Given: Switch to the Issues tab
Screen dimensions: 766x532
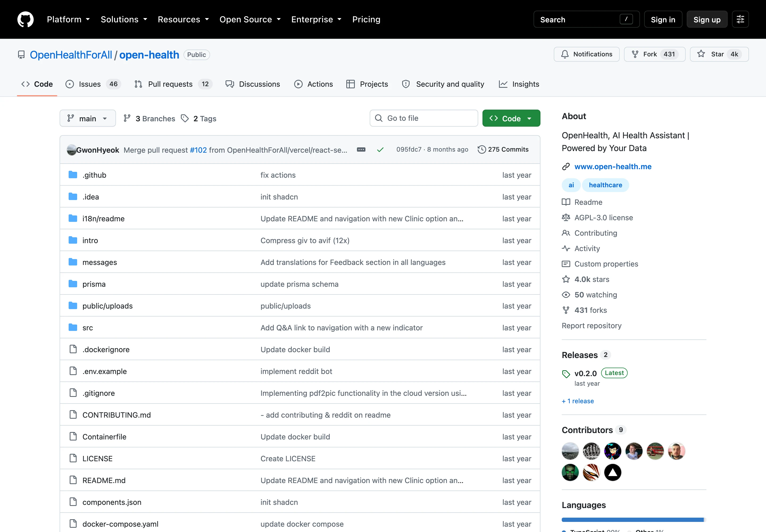Looking at the screenshot, I should point(93,84).
